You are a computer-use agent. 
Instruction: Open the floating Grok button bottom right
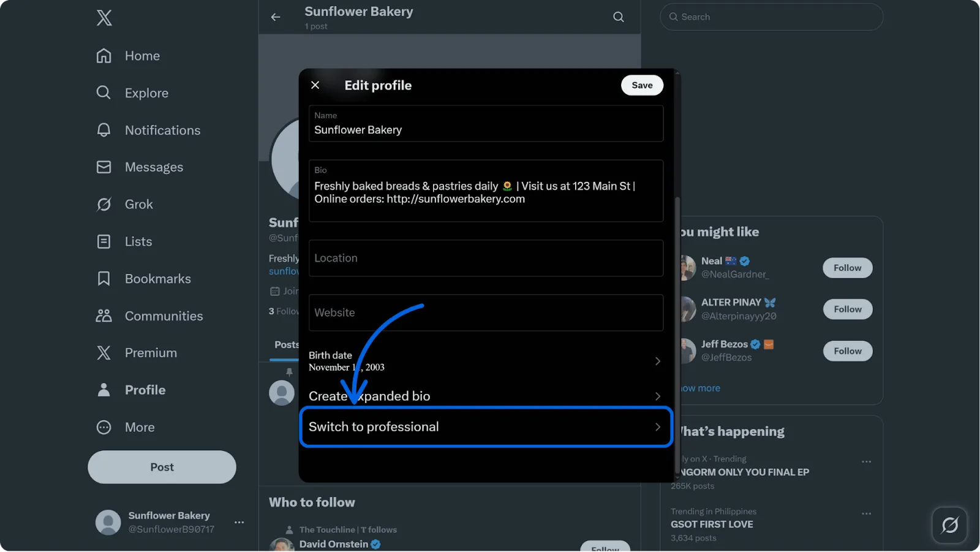[x=949, y=525]
